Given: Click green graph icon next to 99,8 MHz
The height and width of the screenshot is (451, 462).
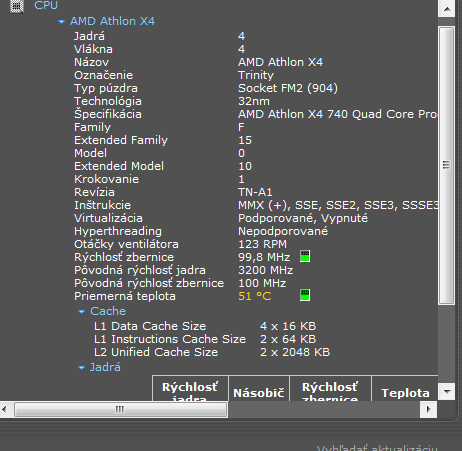Looking at the screenshot, I should pyautogui.click(x=305, y=256).
